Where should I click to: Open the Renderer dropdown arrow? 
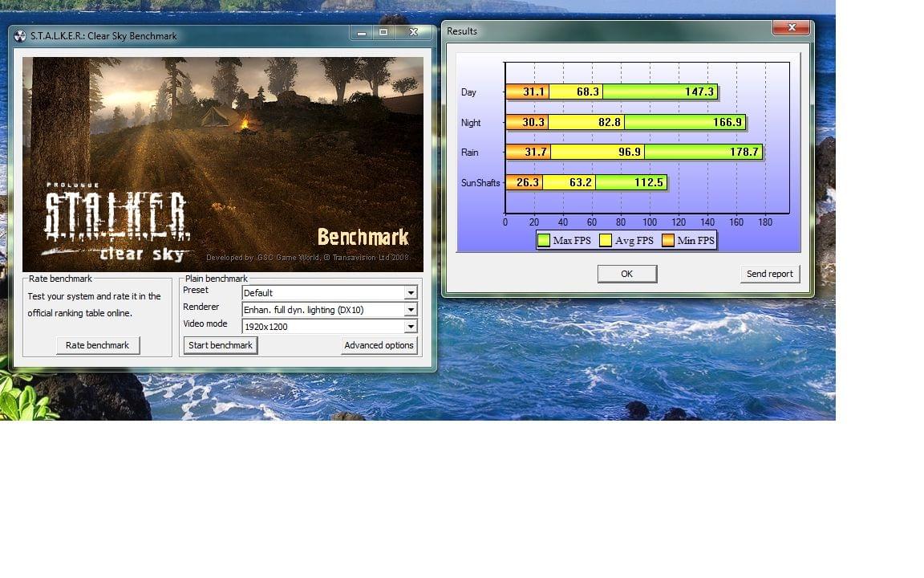[411, 310]
